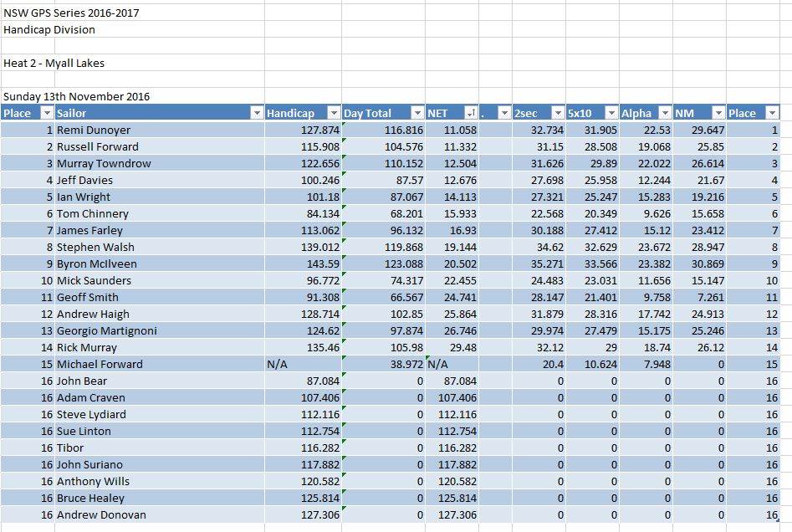Select the title cell NSW GPS Series 2016-2017
Screen dimensions: 792x532
tap(72, 13)
